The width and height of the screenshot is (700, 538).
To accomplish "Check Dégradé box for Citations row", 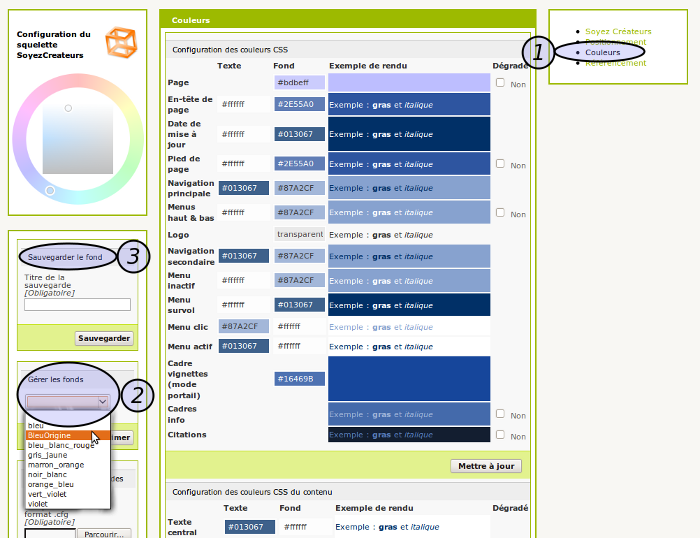I will pyautogui.click(x=500, y=435).
